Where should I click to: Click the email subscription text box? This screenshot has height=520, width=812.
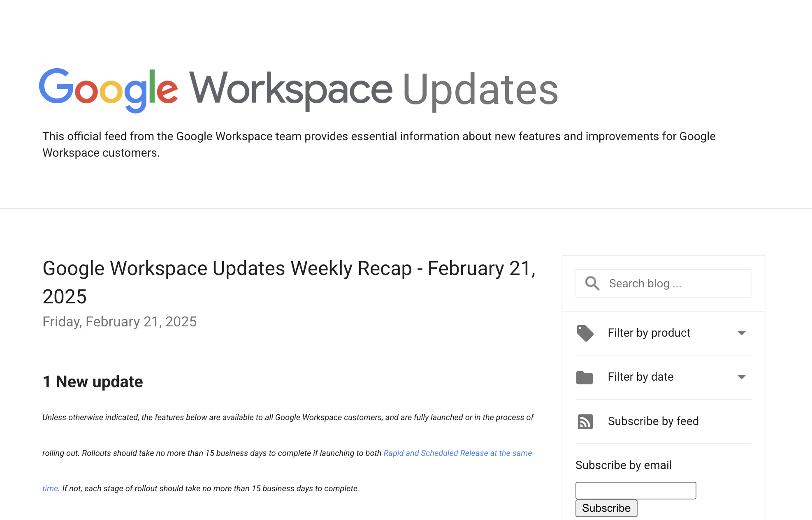(x=636, y=490)
